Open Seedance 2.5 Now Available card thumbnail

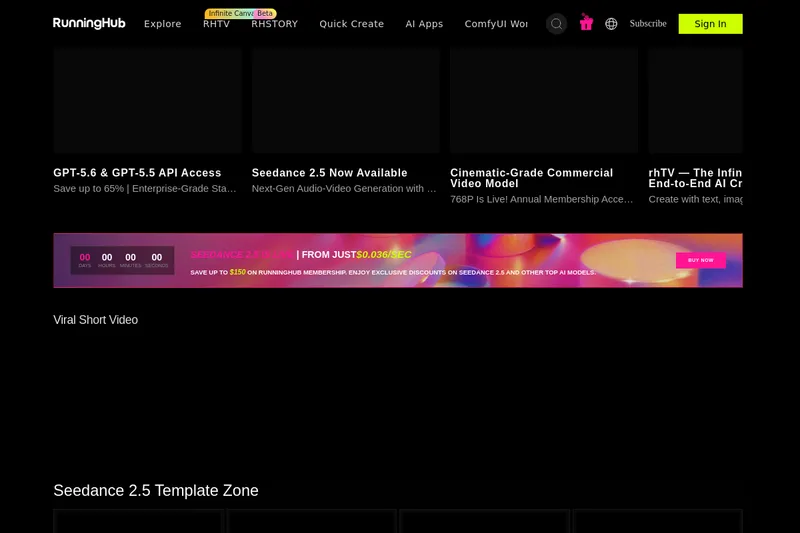pos(346,100)
